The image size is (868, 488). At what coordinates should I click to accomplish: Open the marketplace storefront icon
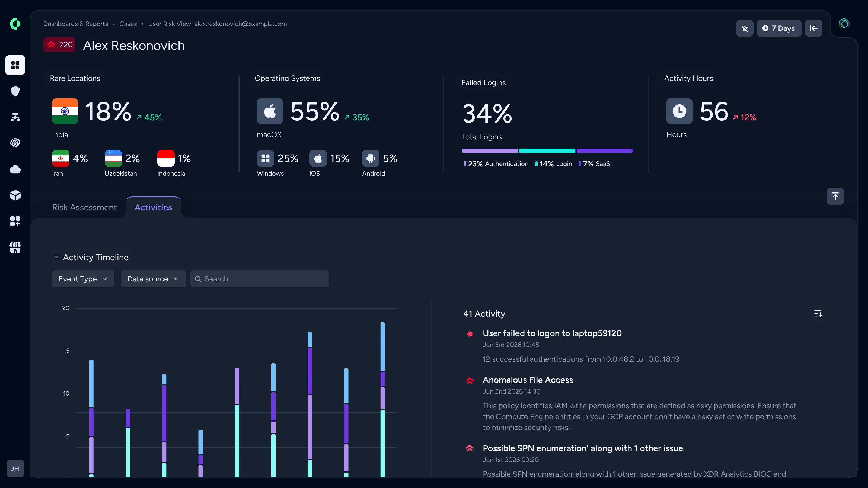pos(15,247)
